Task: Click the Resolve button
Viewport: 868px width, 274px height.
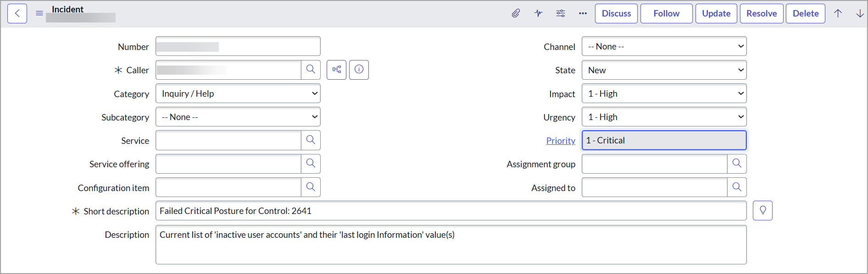Action: 762,13
